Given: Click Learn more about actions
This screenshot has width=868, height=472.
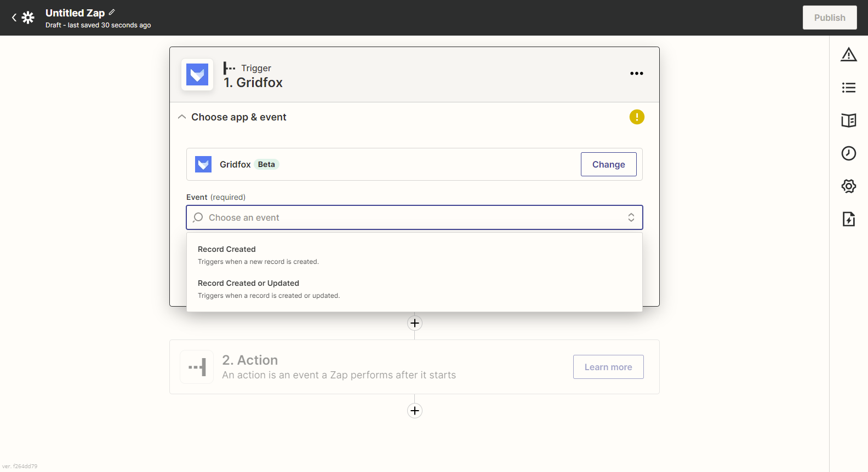Looking at the screenshot, I should 608,367.
